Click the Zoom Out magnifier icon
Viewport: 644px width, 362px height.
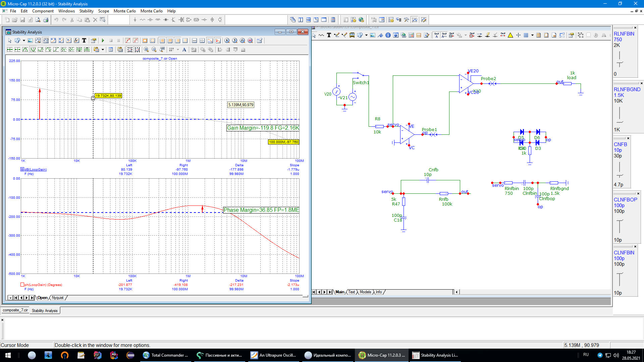[x=154, y=50]
